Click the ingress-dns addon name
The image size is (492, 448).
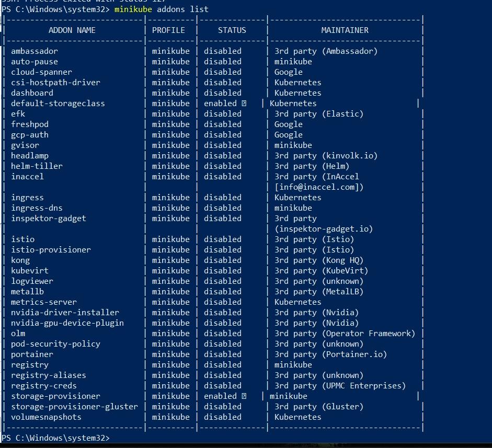coord(37,208)
